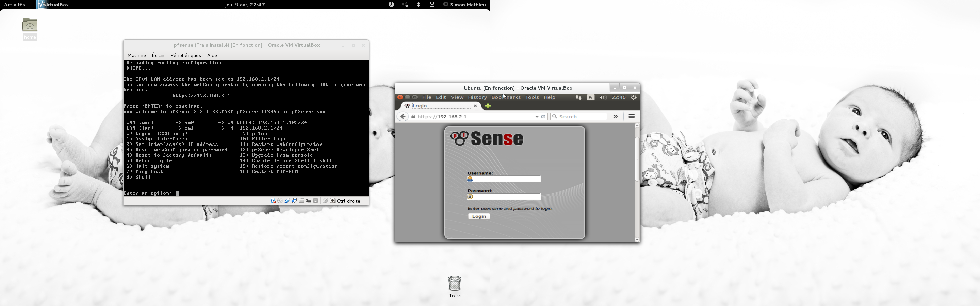The width and height of the screenshot is (980, 306).
Task: Open Firefox Tools menu in Ubuntu VM
Action: [532, 97]
